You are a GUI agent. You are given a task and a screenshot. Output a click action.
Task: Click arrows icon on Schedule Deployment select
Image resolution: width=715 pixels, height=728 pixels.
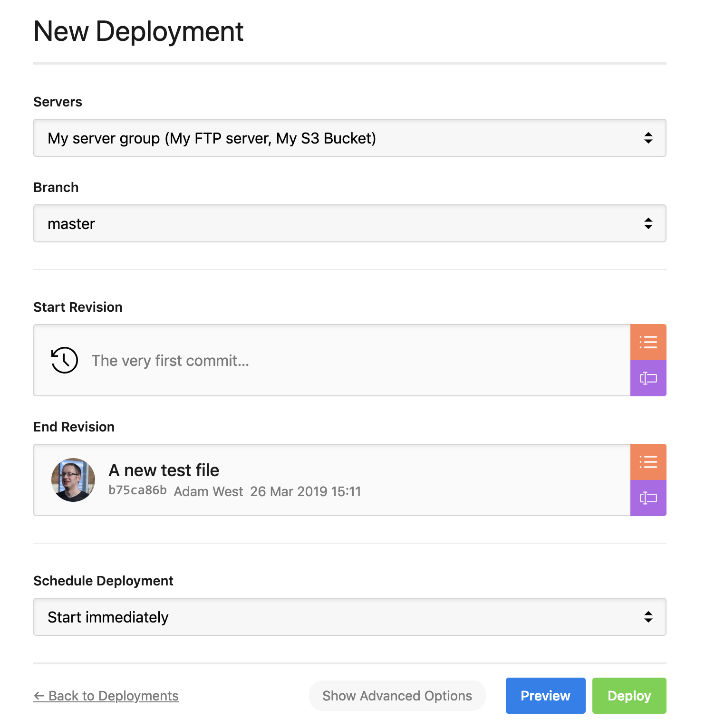tap(648, 617)
